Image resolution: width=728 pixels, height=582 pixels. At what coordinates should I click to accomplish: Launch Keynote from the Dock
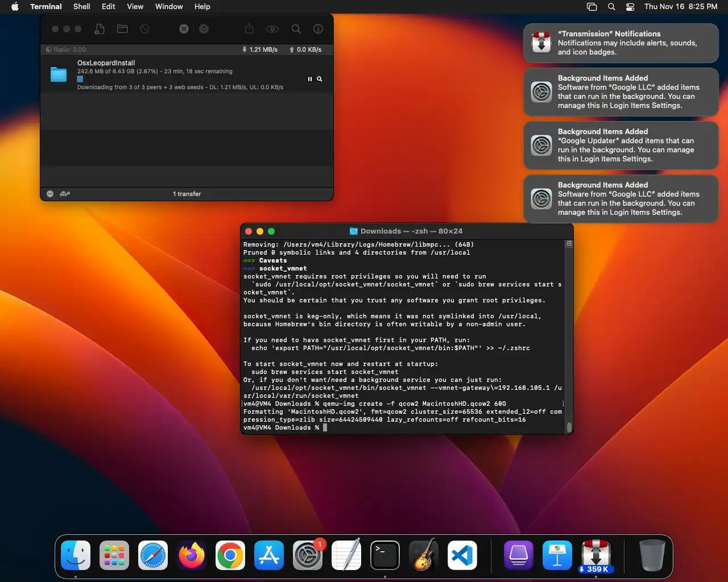tap(557, 555)
